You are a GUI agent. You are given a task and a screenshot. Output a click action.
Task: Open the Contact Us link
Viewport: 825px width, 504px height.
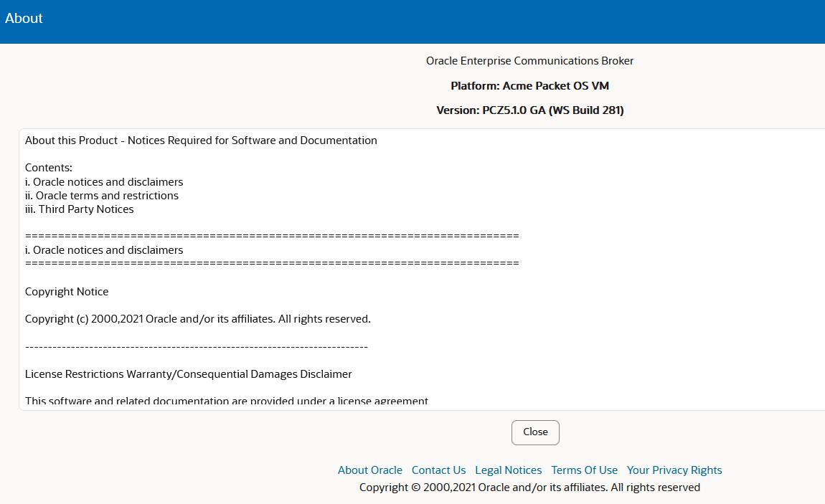pos(438,470)
